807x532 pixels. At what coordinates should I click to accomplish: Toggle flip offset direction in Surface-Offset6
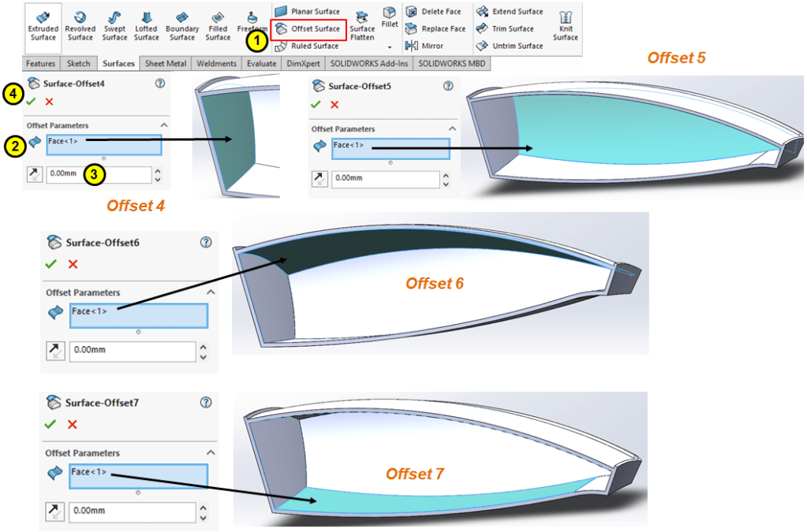pyautogui.click(x=55, y=350)
